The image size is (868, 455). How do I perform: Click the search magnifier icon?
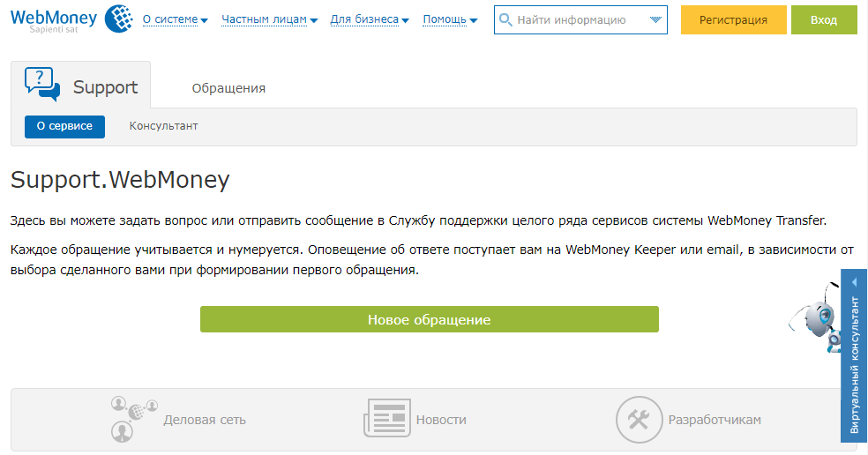pos(505,20)
